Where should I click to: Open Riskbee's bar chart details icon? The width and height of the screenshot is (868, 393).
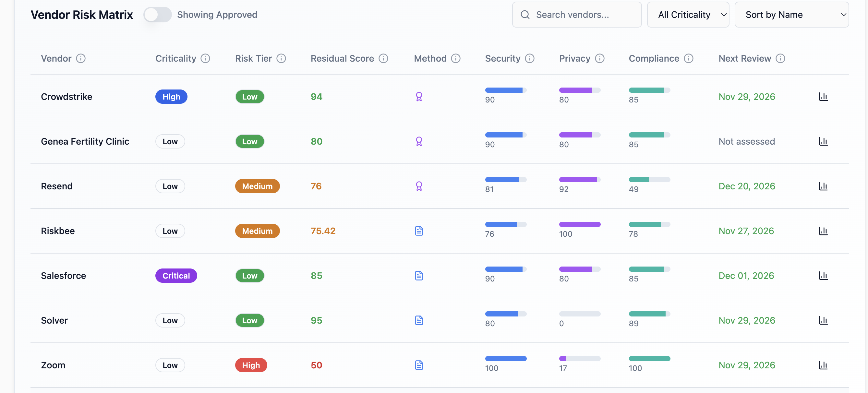point(823,231)
